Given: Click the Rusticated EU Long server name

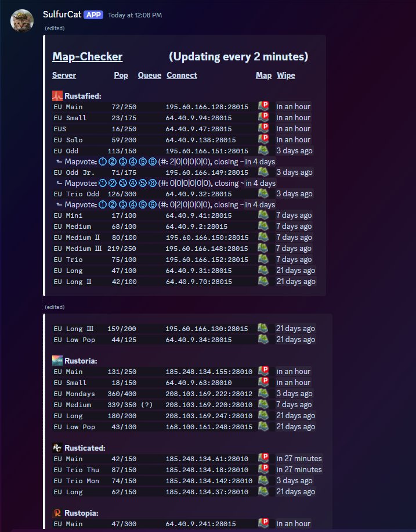Looking at the screenshot, I should point(68,491).
